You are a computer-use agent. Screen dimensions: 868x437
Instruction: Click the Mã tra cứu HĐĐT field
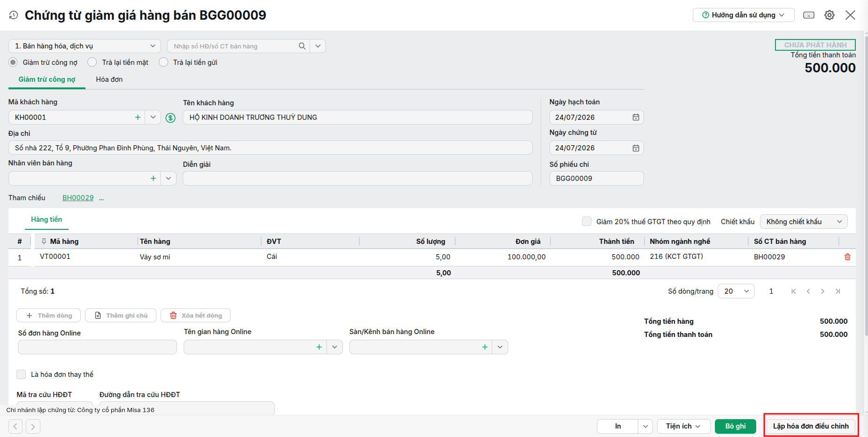(x=54, y=408)
